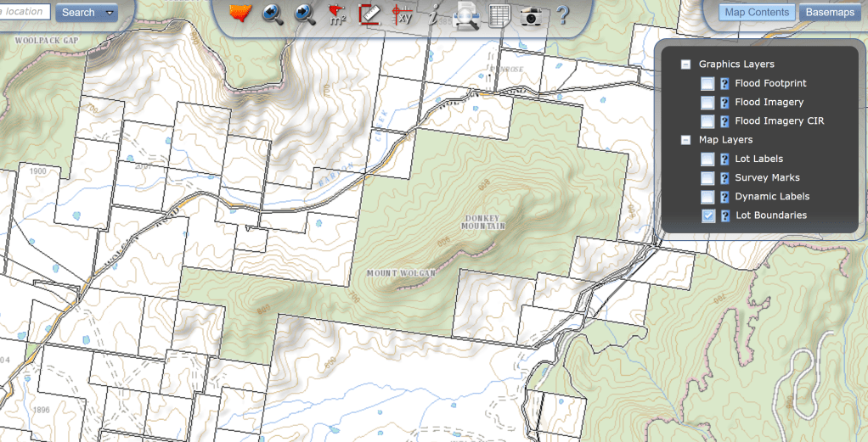Turn on the Survey Marks layer
This screenshot has width=868, height=442.
(x=707, y=178)
